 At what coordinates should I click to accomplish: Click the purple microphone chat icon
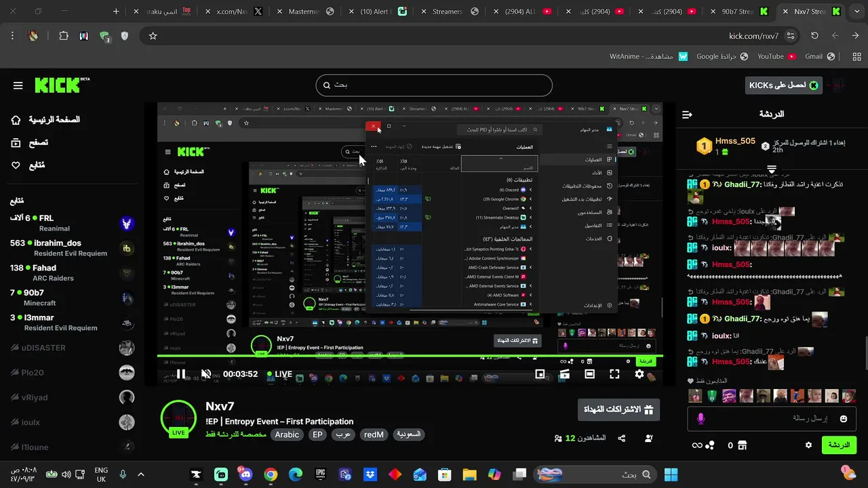pos(701,419)
